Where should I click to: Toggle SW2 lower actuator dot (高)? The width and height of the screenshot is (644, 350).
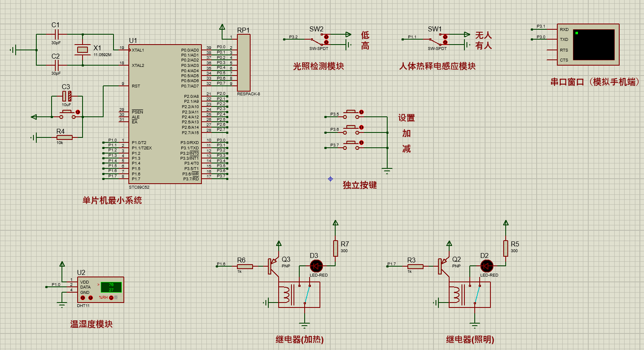click(x=326, y=42)
